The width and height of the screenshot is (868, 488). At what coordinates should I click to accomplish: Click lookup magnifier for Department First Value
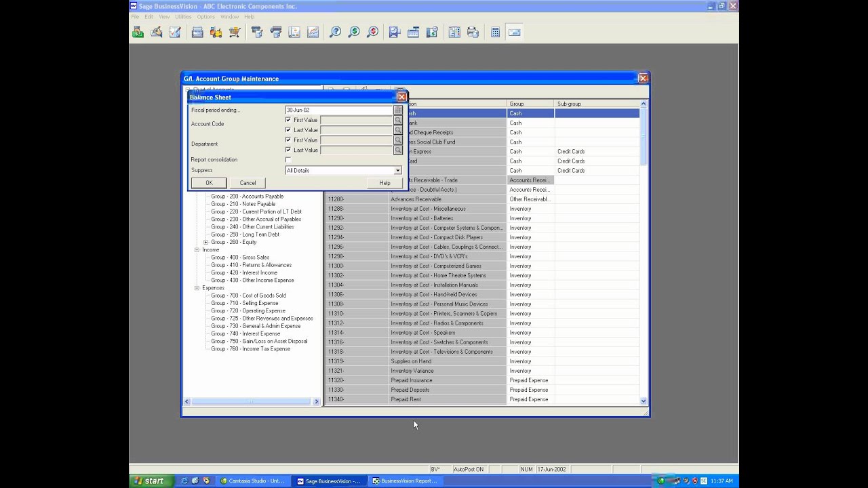click(398, 140)
